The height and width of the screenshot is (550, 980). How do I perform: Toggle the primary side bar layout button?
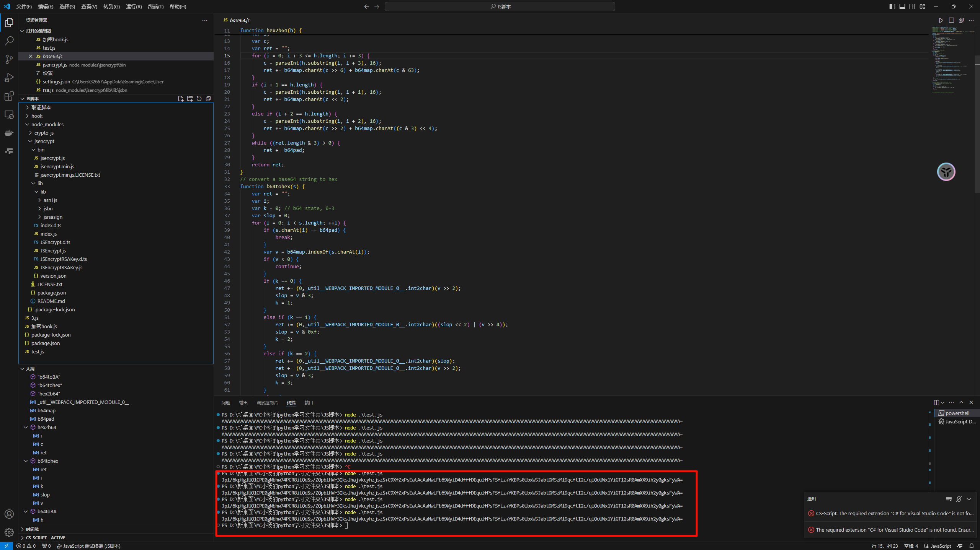[x=892, y=7]
